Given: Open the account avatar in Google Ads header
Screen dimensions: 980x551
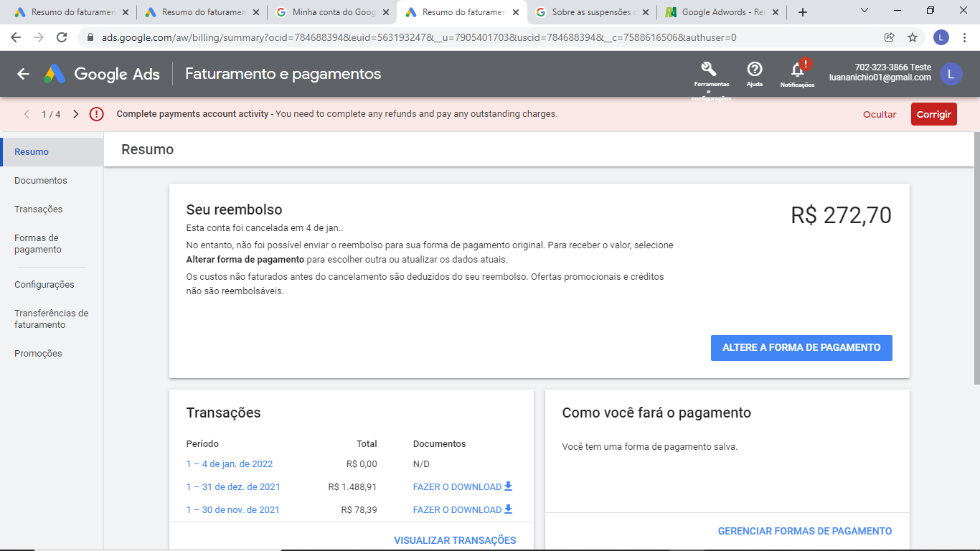Looking at the screenshot, I should [x=951, y=74].
